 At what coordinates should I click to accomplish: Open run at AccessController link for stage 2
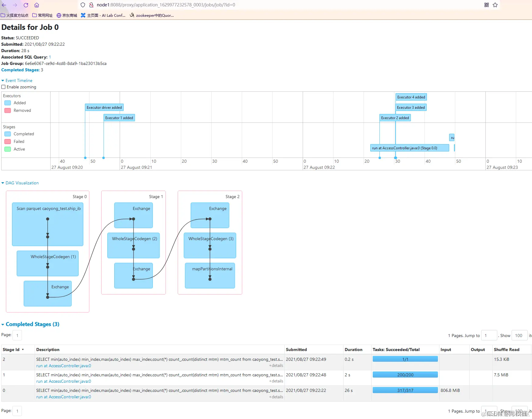[64, 366]
